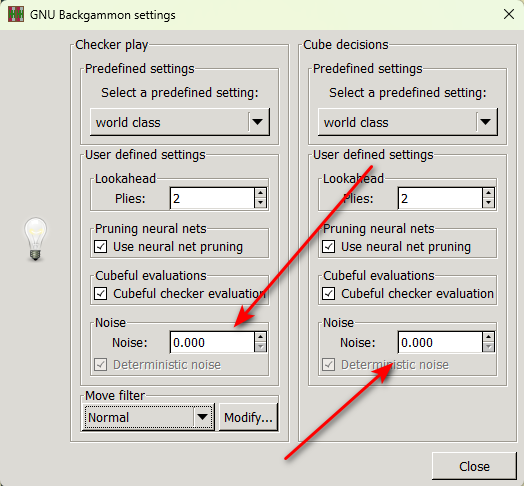Expand the Move filter Normal dropdown
Viewport: 524px width, 486px height.
coord(148,417)
